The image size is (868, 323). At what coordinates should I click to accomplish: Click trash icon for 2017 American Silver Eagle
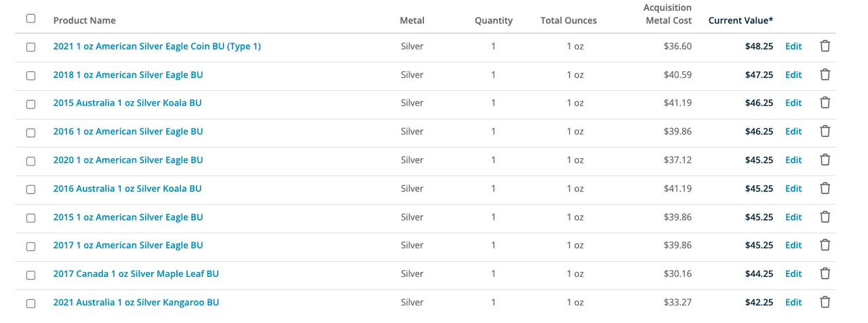[825, 246]
